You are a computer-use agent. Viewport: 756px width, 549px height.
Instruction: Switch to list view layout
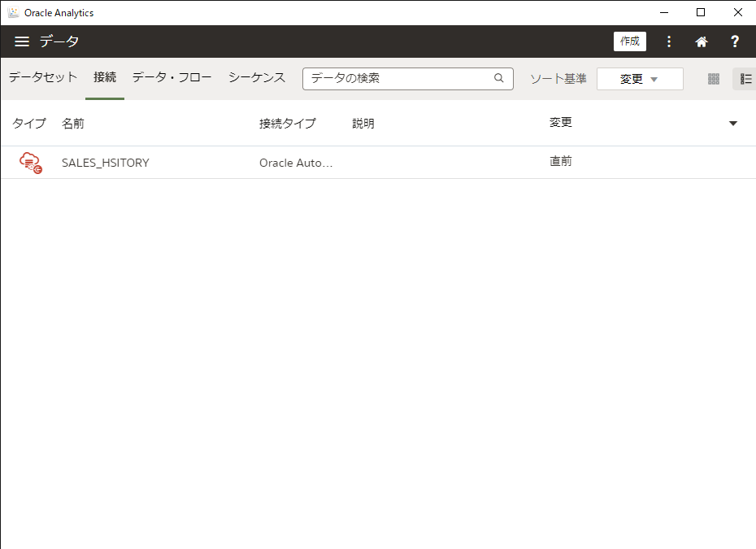(745, 79)
